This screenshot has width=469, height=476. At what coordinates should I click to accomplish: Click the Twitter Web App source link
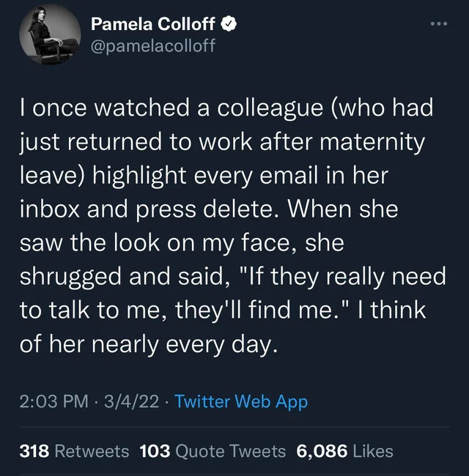click(242, 401)
